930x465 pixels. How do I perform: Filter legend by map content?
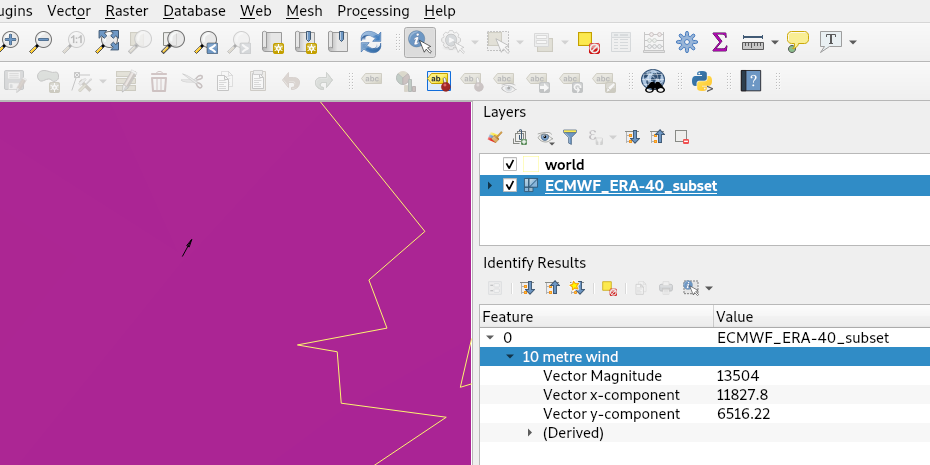pyautogui.click(x=570, y=138)
